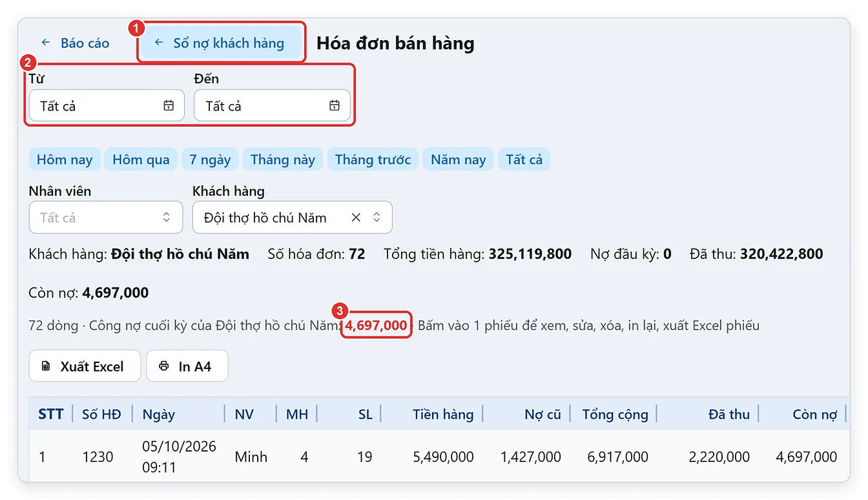Go back to Báo cáo
The height and width of the screenshot is (500, 868).
[x=75, y=43]
